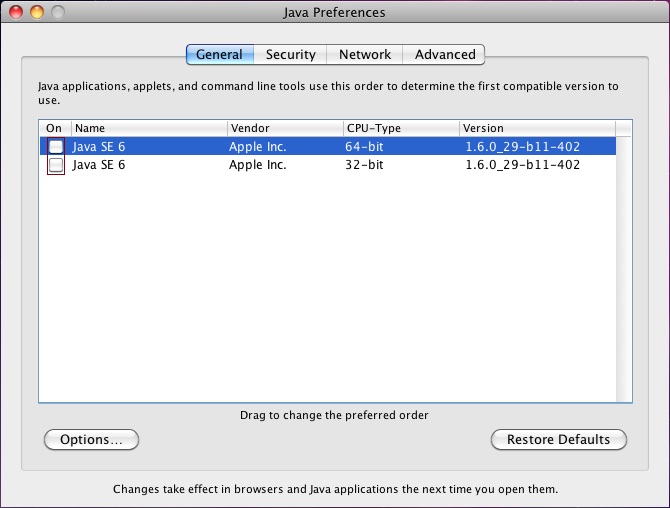This screenshot has height=508, width=670.
Task: Click the Options... button
Action: coord(91,439)
